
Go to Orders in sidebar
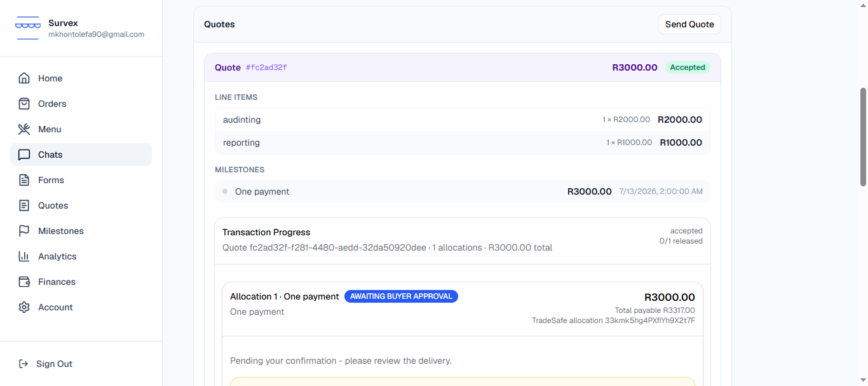point(81,104)
